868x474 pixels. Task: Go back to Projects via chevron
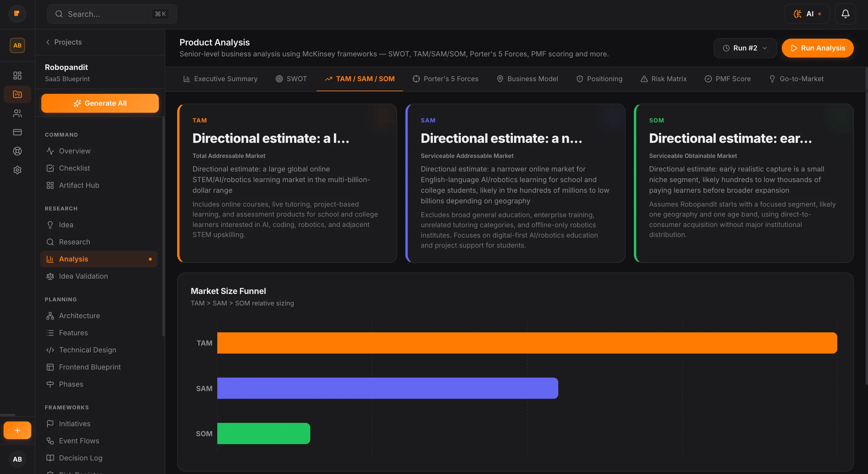(48, 42)
